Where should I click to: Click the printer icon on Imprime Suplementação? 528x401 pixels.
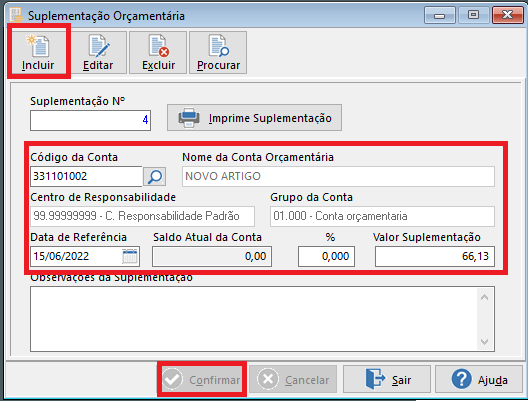coord(189,118)
